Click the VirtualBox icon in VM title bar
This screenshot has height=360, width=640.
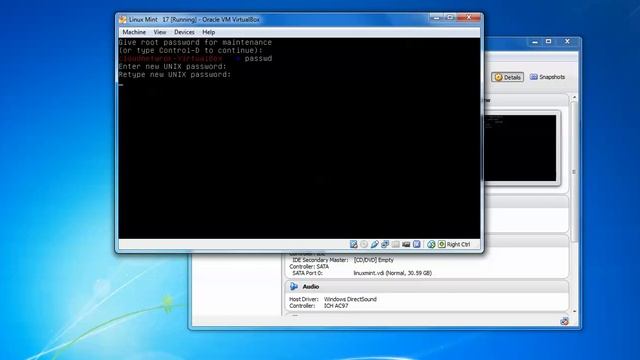(x=123, y=19)
